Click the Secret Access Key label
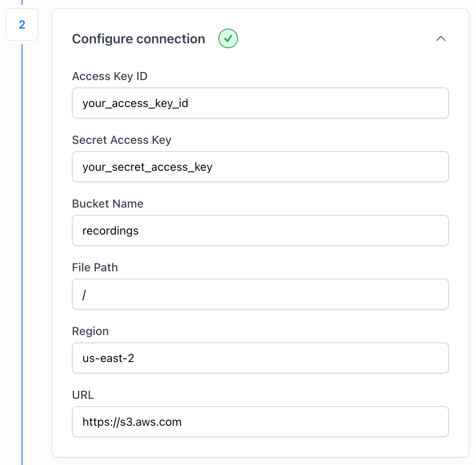The image size is (476, 465). [x=121, y=140]
